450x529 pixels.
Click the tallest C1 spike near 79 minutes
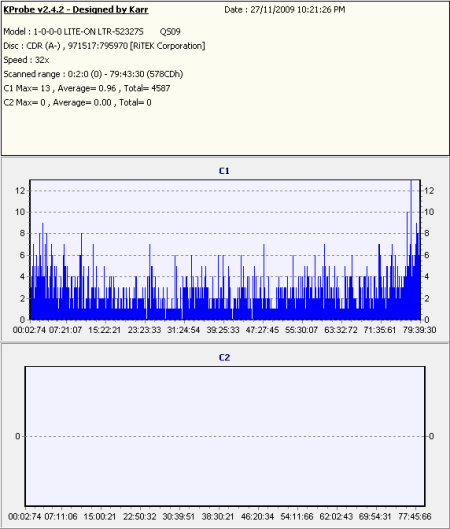coord(411,250)
